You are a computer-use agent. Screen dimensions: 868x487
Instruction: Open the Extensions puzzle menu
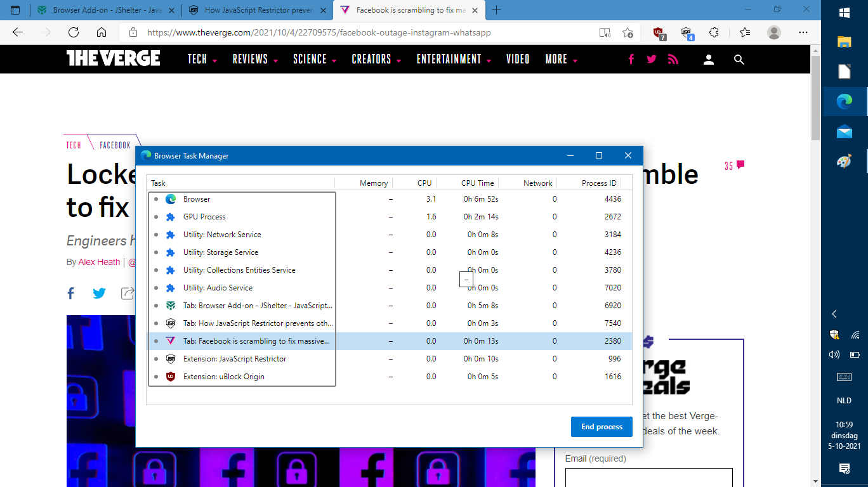(714, 32)
